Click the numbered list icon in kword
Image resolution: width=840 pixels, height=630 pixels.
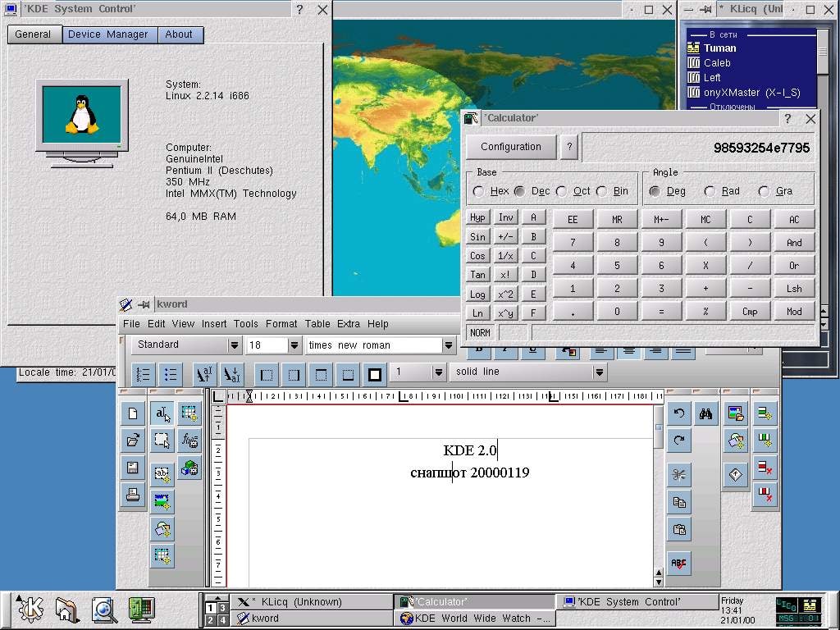(x=143, y=374)
